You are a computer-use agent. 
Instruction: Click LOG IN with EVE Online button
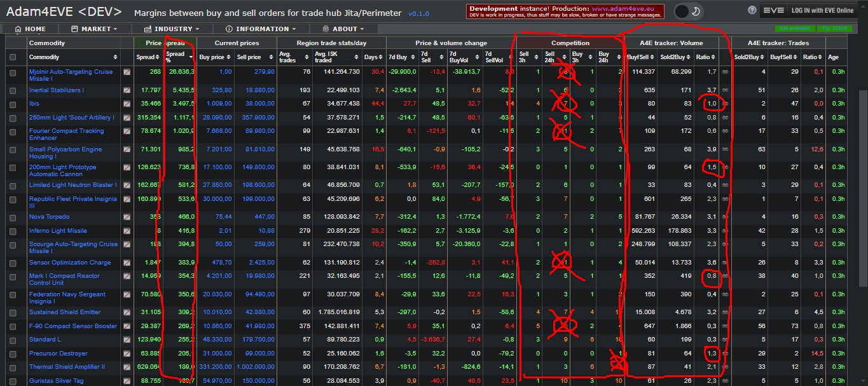[822, 11]
